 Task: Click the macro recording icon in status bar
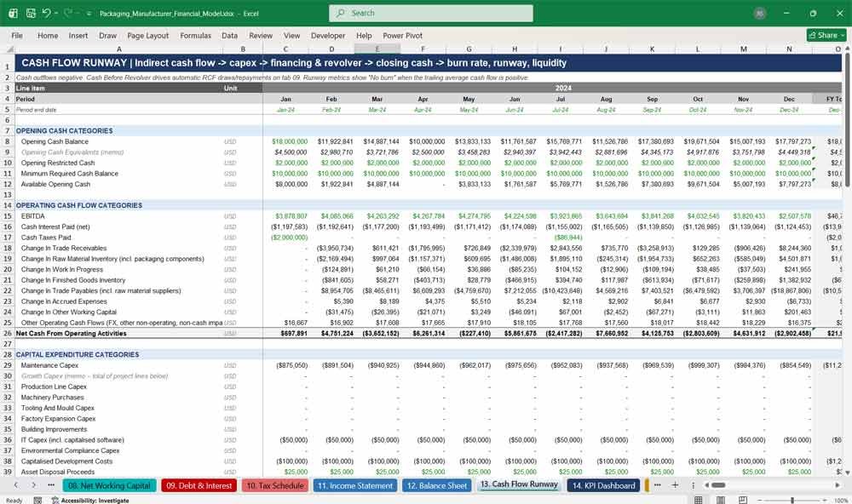37,501
